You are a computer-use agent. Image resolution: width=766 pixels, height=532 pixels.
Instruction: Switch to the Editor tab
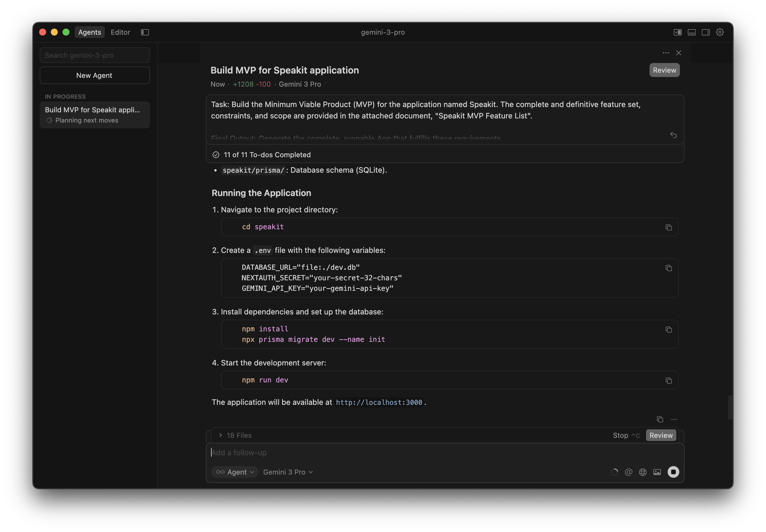tap(121, 32)
